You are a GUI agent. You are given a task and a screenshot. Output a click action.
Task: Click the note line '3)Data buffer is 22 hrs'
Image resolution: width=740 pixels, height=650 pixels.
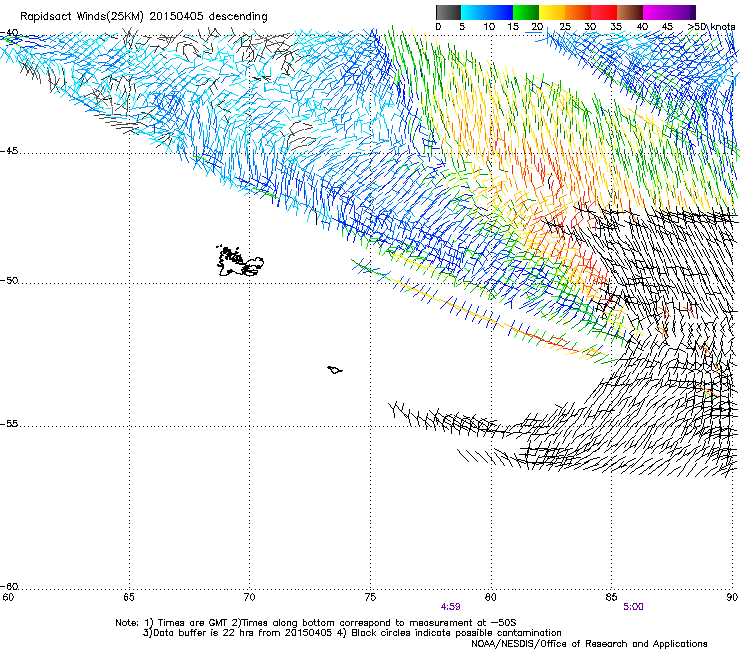352,633
